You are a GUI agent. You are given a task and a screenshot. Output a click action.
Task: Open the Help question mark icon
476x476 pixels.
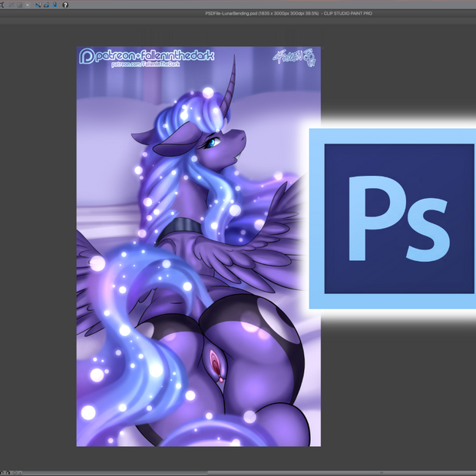coord(65,5)
